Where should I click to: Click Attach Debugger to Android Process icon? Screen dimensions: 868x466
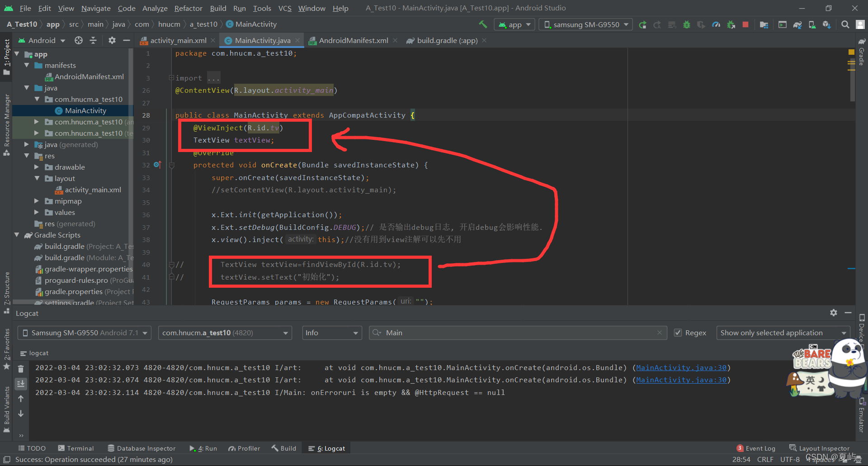pyautogui.click(x=731, y=24)
